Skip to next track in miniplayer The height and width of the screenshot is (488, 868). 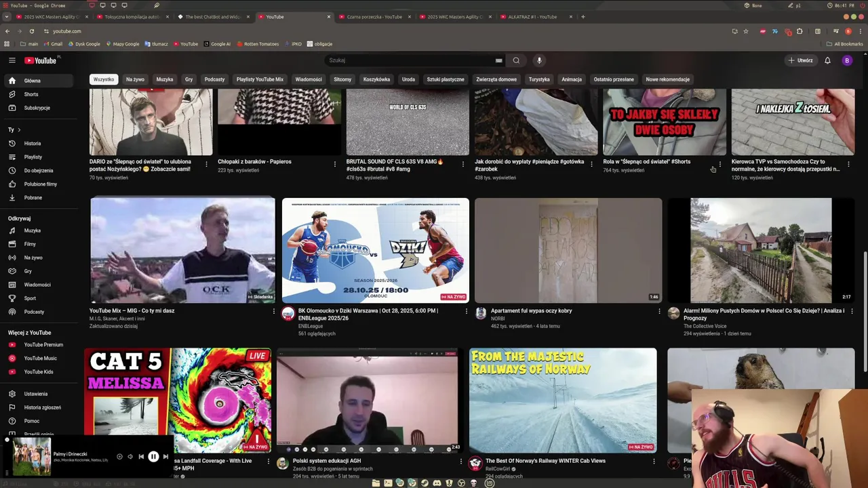coord(165,457)
